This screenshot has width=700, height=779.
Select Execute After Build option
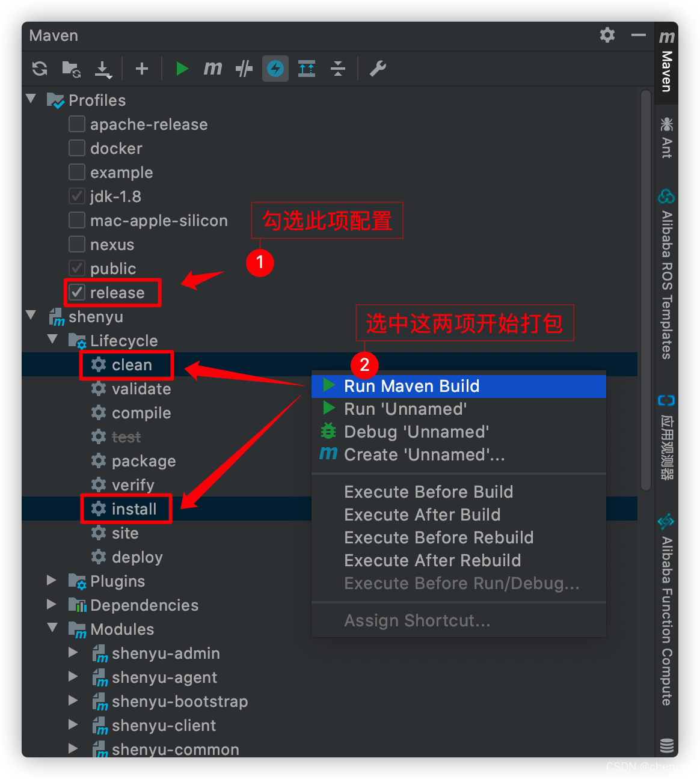(459, 515)
